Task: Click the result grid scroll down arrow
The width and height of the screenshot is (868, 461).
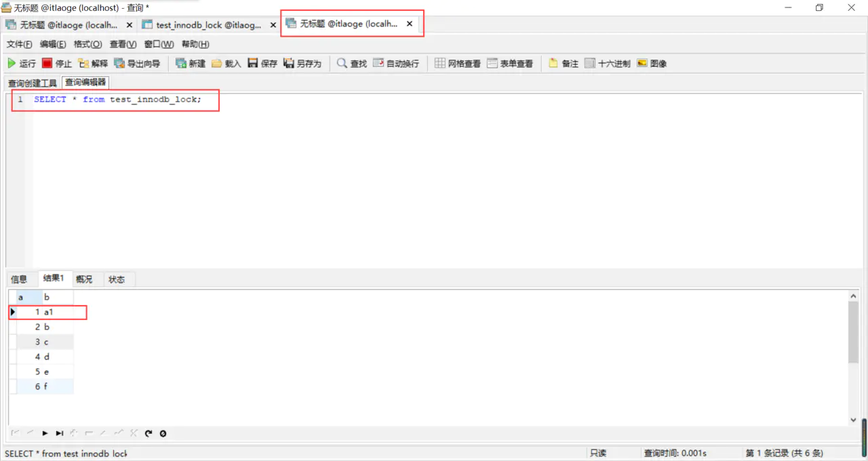Action: click(853, 420)
